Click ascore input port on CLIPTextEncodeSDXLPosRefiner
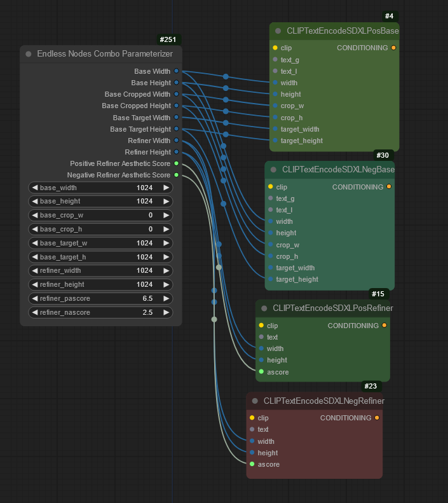448x503 pixels. tap(261, 372)
